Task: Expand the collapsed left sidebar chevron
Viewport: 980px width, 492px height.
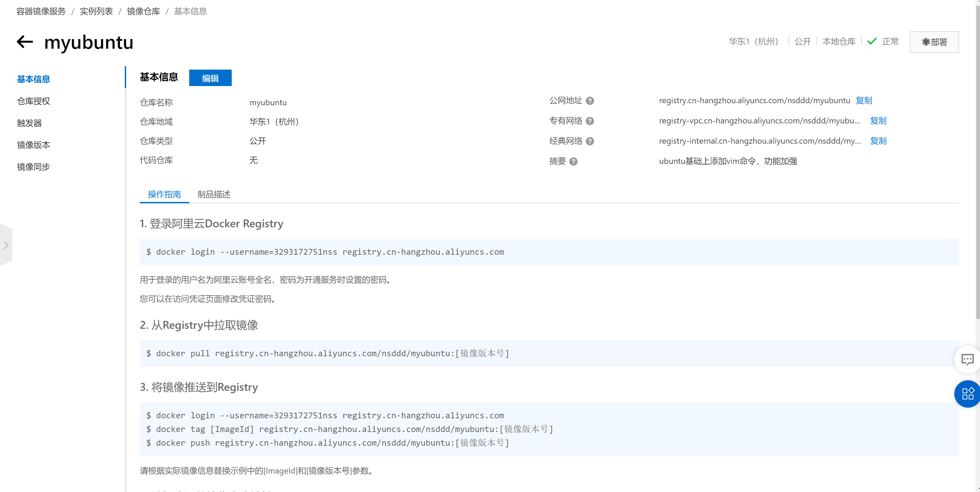Action: (x=6, y=245)
